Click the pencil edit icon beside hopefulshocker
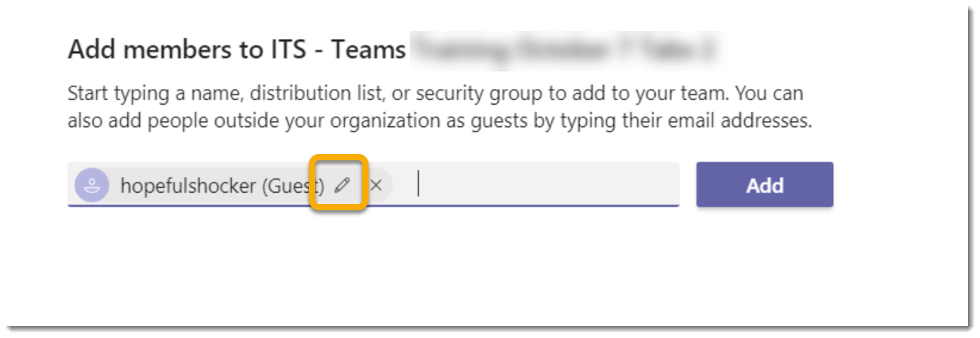 [341, 185]
